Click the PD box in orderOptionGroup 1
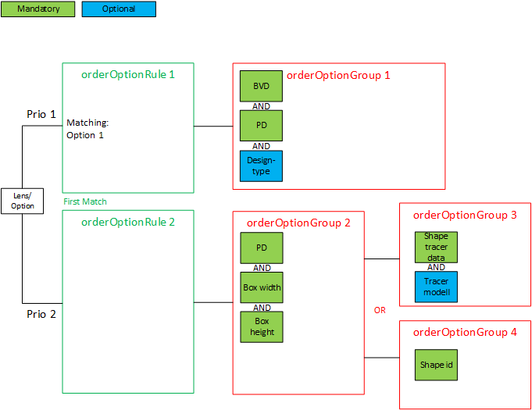Screen dimensions: 532x410 [x=261, y=126]
